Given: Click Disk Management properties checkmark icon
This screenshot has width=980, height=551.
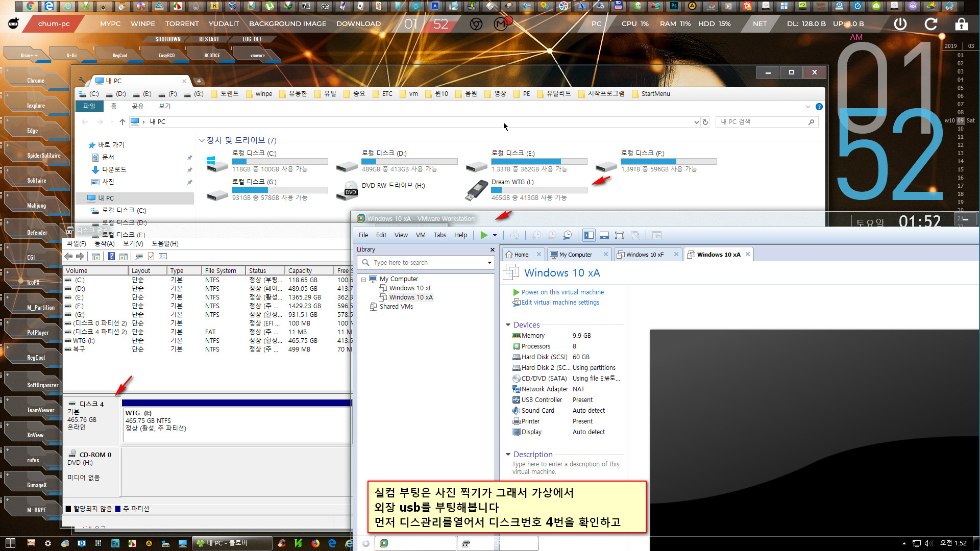Looking at the screenshot, I should tap(151, 256).
